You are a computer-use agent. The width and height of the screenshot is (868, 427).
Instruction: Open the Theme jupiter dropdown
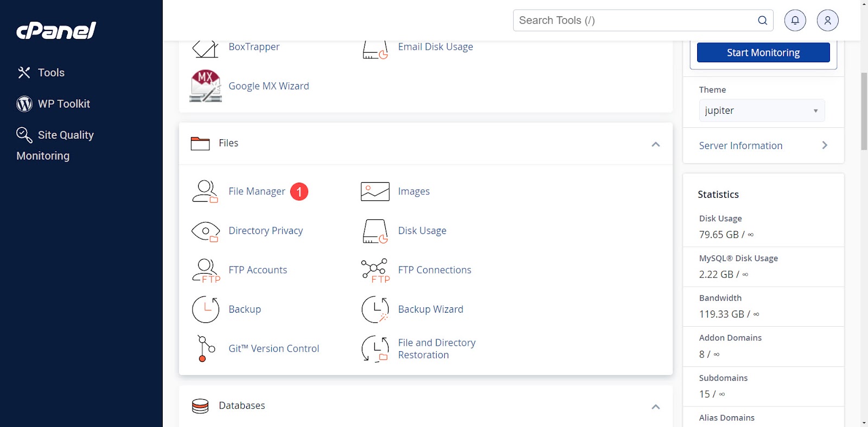(762, 111)
